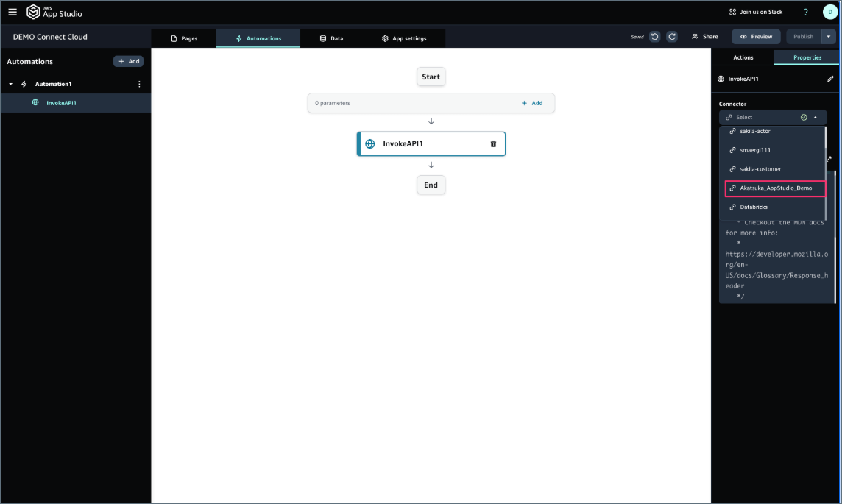
Task: Edit the InvokeAPI1 name with the pencil icon
Action: point(830,79)
